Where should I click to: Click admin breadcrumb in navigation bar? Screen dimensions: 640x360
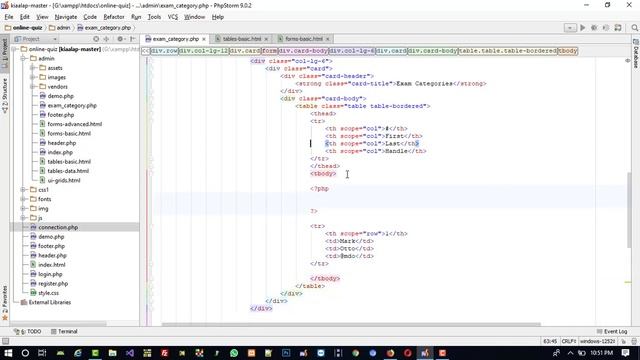point(60,28)
